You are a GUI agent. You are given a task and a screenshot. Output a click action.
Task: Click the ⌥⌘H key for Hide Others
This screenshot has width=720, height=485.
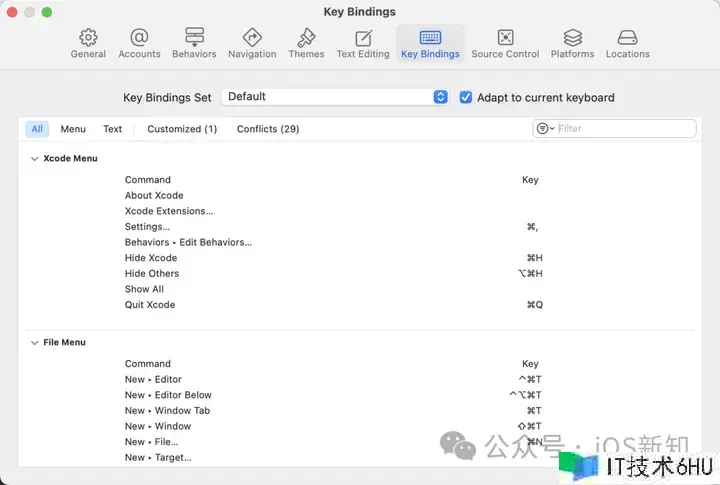point(530,274)
